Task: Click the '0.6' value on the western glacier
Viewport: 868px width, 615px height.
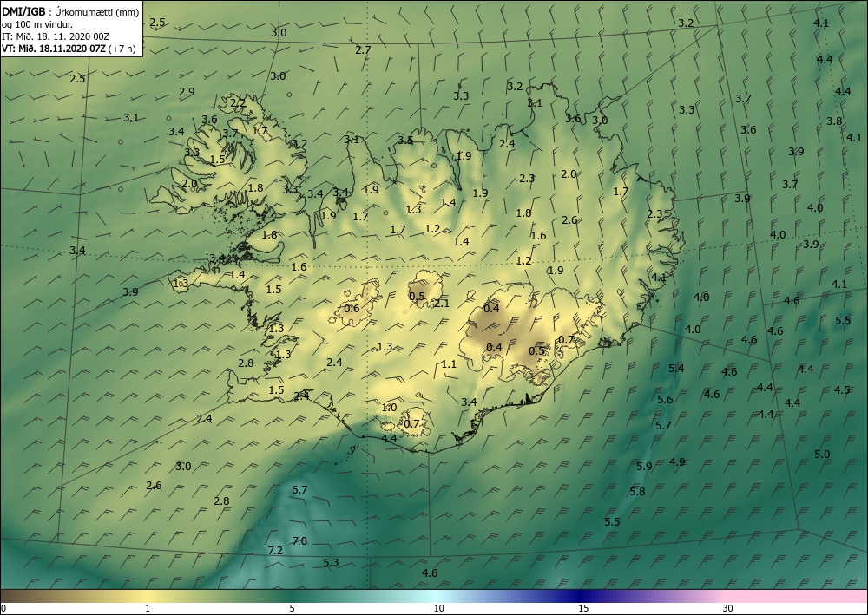Action: pos(352,308)
